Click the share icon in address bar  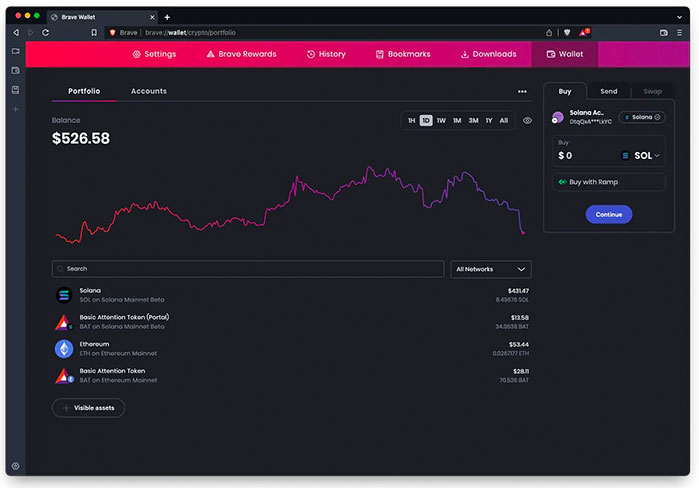[x=549, y=33]
